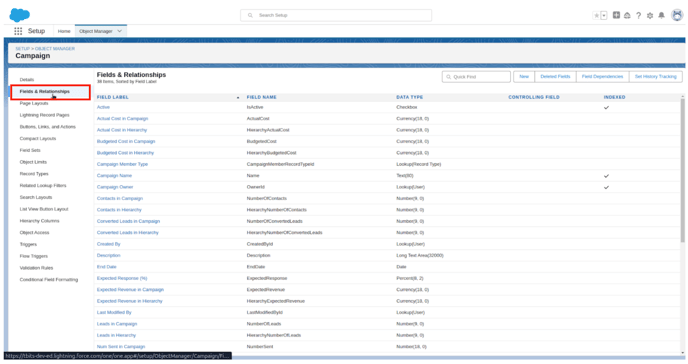
Task: Sort by CONTROLLING FIELD column header
Action: tap(534, 97)
